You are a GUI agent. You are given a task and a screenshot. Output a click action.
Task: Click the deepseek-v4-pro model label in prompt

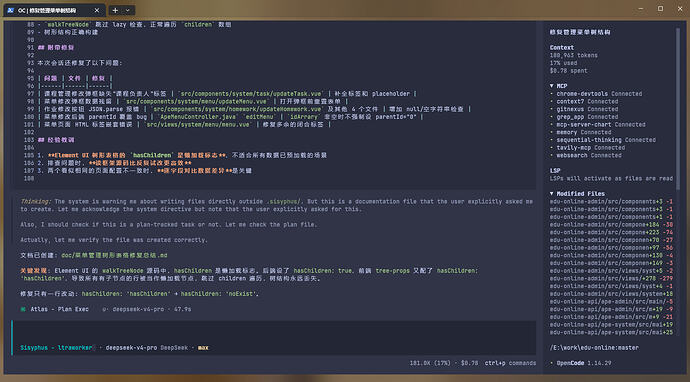(x=131, y=348)
